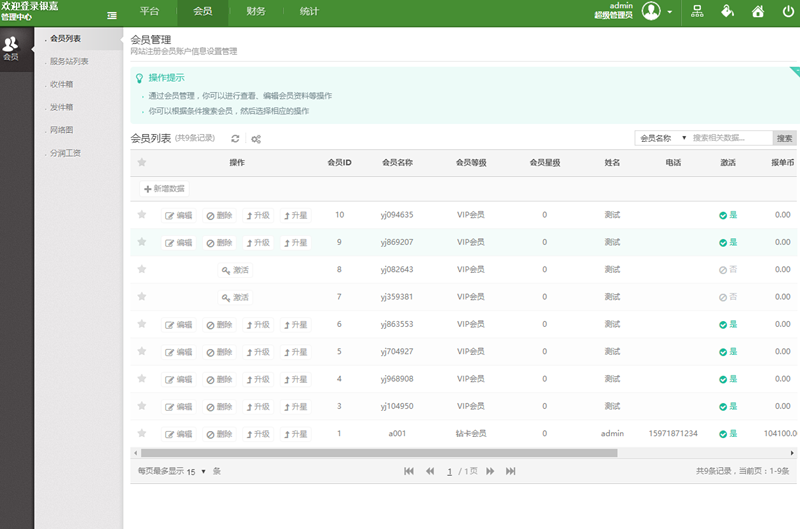This screenshot has width=800, height=529.
Task: Click the home icon in top bar
Action: [758, 12]
